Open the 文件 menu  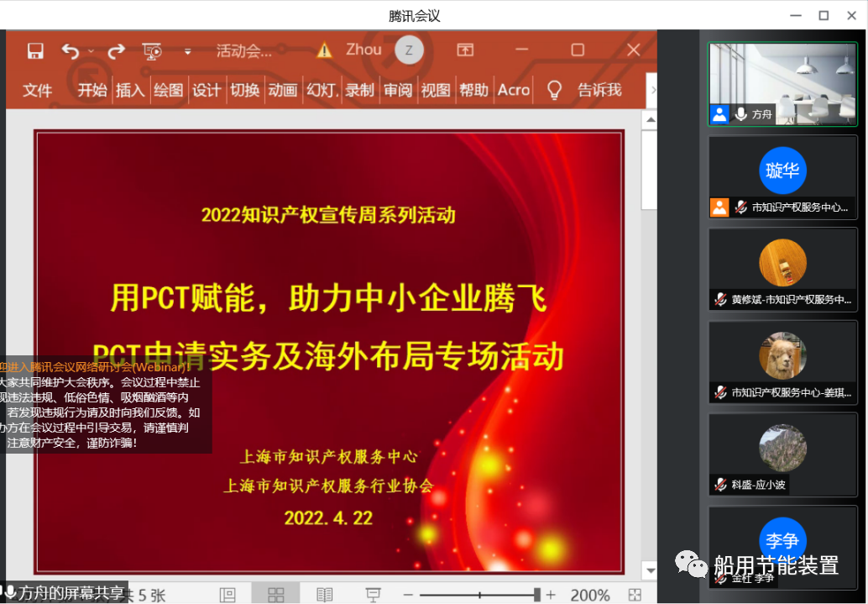tap(37, 90)
